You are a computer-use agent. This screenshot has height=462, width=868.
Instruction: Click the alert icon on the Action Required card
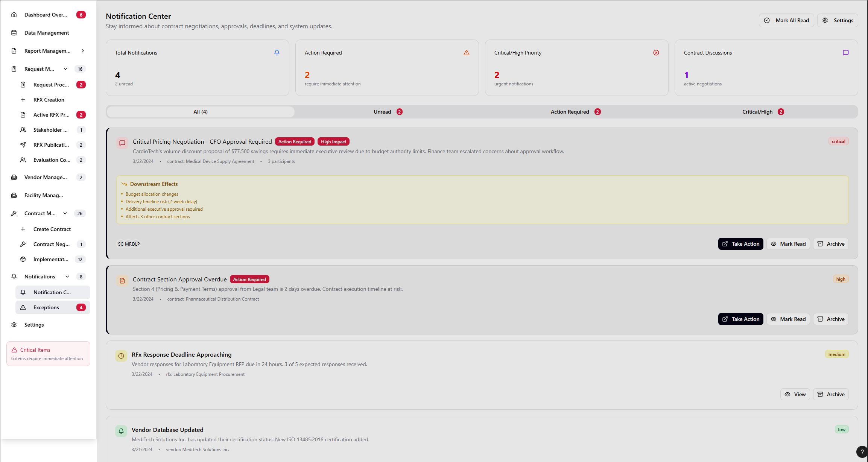(467, 53)
